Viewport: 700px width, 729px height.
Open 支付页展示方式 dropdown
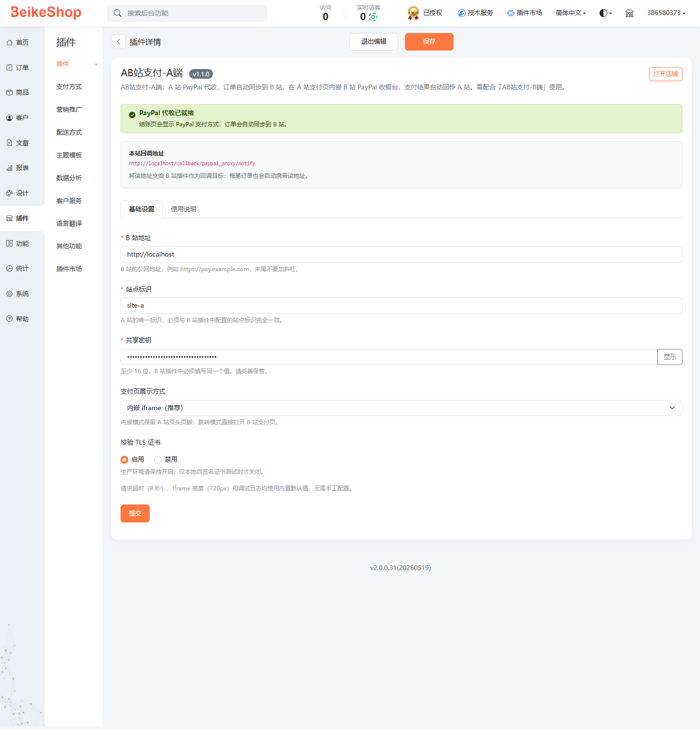(402, 408)
